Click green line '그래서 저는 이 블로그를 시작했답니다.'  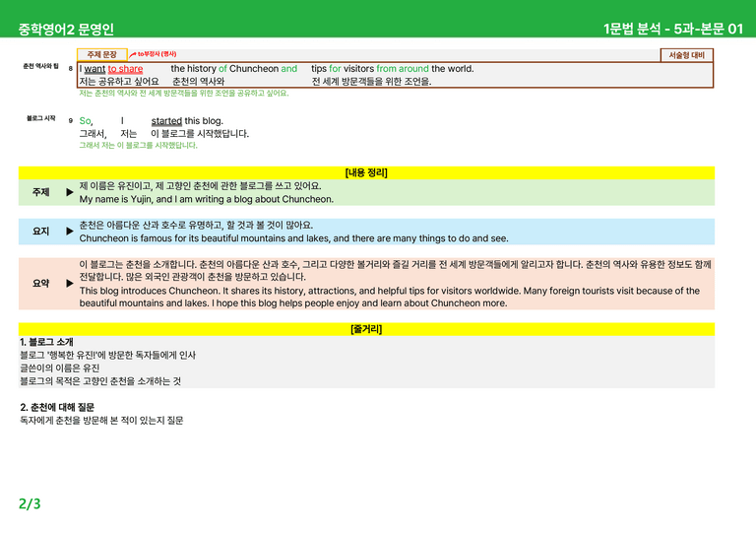click(x=139, y=145)
